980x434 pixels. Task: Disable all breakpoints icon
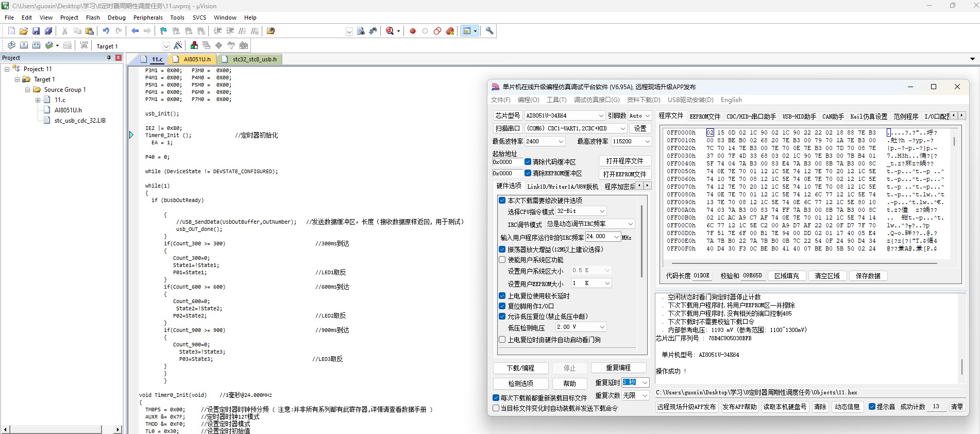pos(437,31)
